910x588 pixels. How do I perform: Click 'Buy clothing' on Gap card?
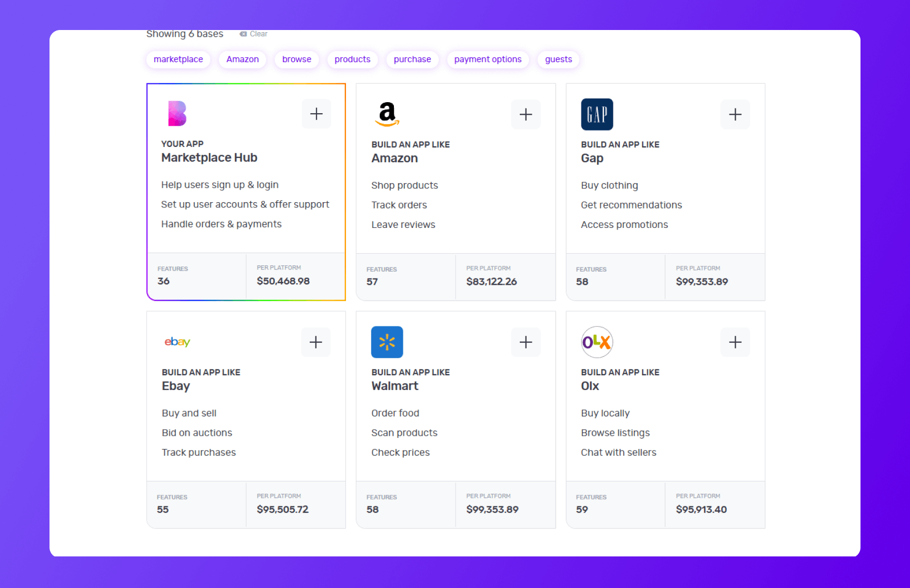pyautogui.click(x=609, y=185)
